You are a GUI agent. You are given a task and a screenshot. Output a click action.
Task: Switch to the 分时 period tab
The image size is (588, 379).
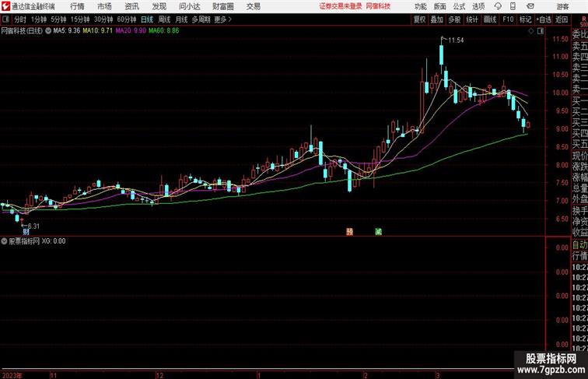click(20, 19)
